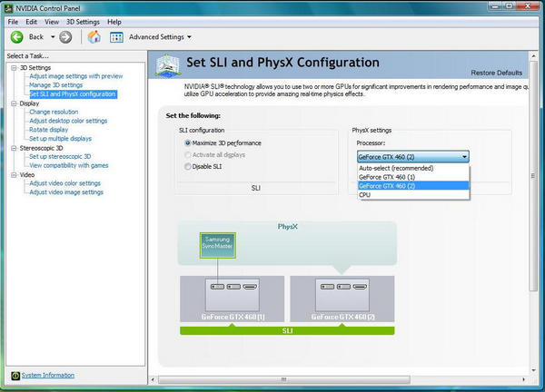The image size is (545, 392).
Task: Click Restore Defaults
Action: click(496, 73)
